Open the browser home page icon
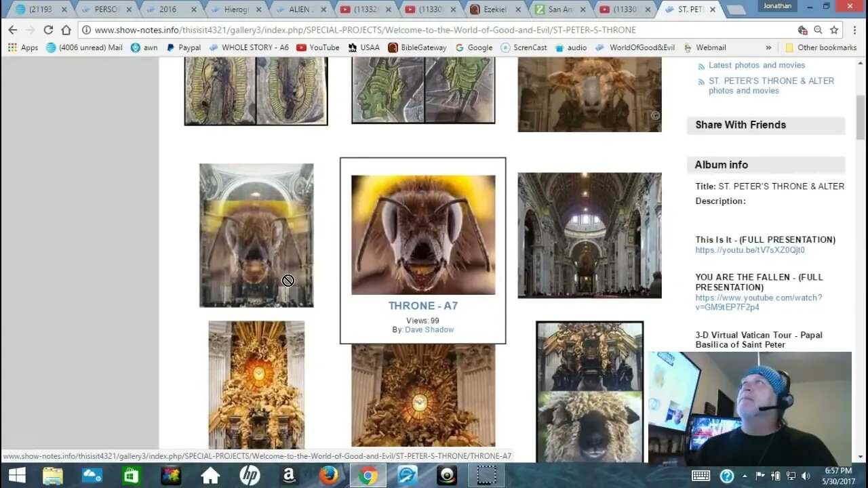868x488 pixels. coord(66,30)
